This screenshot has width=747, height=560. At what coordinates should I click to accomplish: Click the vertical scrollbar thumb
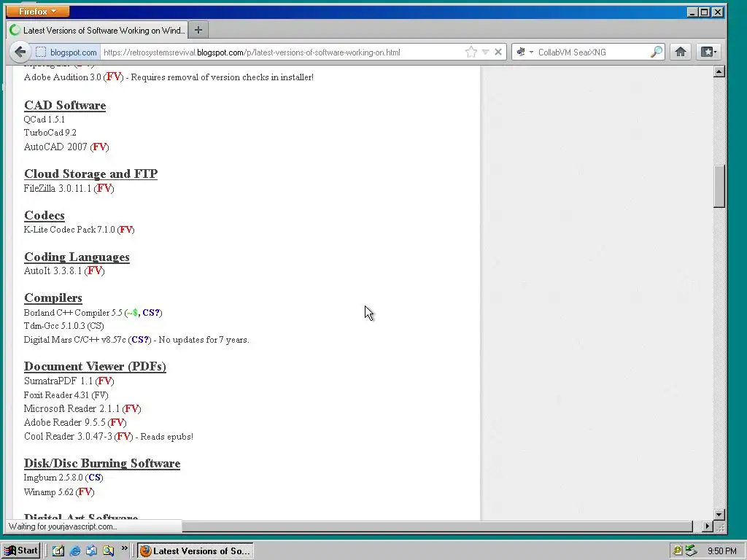719,186
